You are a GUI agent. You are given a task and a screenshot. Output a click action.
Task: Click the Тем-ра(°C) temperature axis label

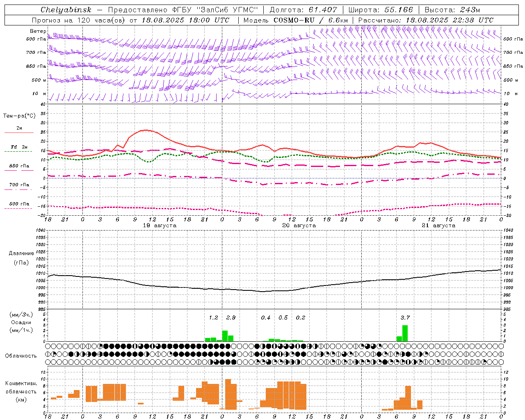pos(19,116)
